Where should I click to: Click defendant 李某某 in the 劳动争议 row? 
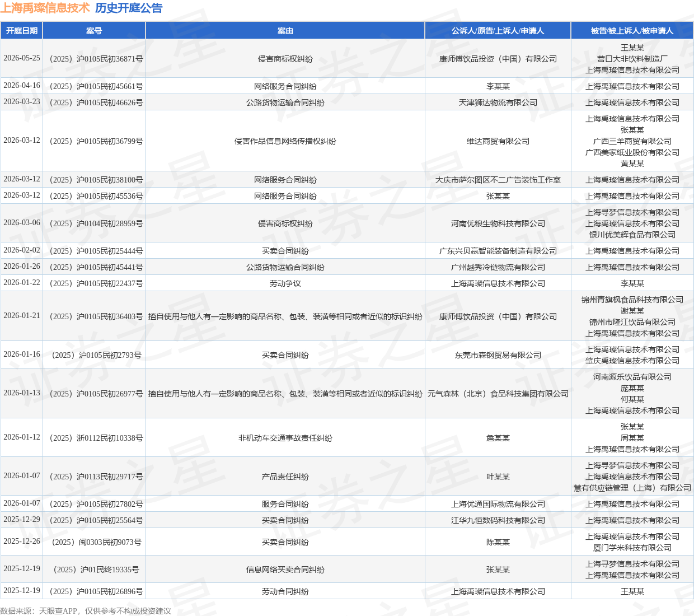(x=632, y=283)
